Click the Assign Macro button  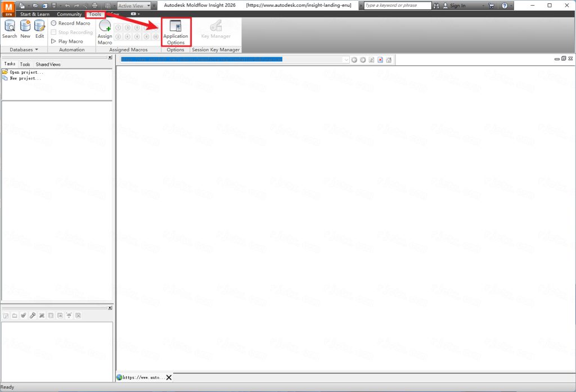tap(105, 31)
